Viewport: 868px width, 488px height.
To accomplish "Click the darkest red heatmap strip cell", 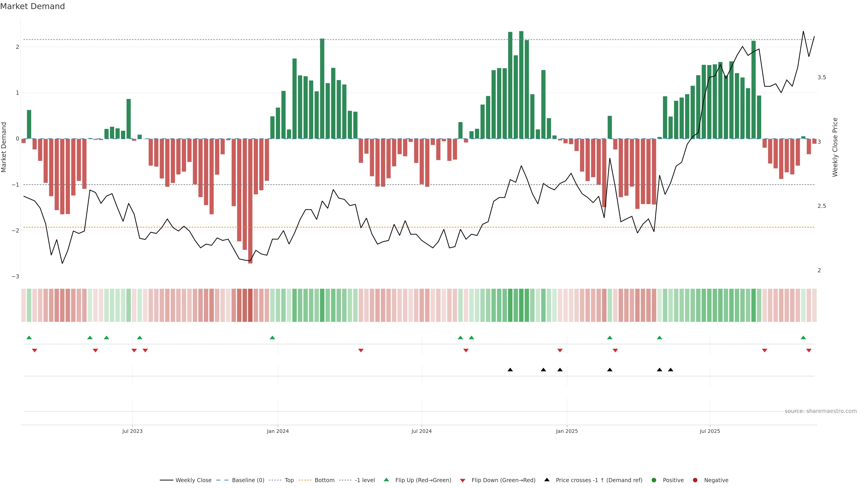I will (x=250, y=305).
